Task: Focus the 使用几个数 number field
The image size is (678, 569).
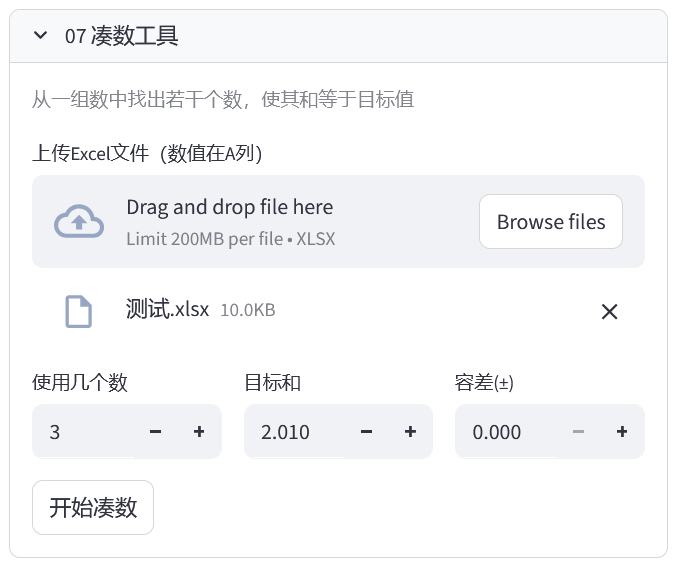Action: [85, 432]
